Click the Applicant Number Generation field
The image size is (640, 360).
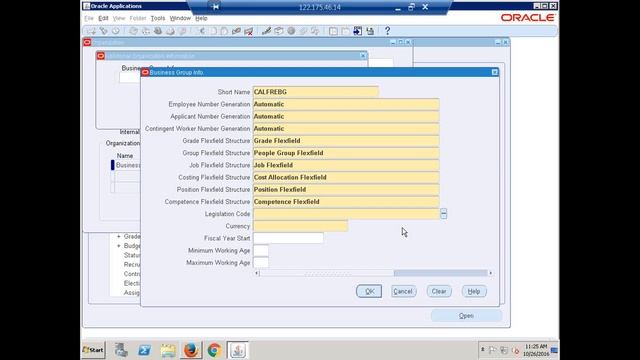(346, 116)
